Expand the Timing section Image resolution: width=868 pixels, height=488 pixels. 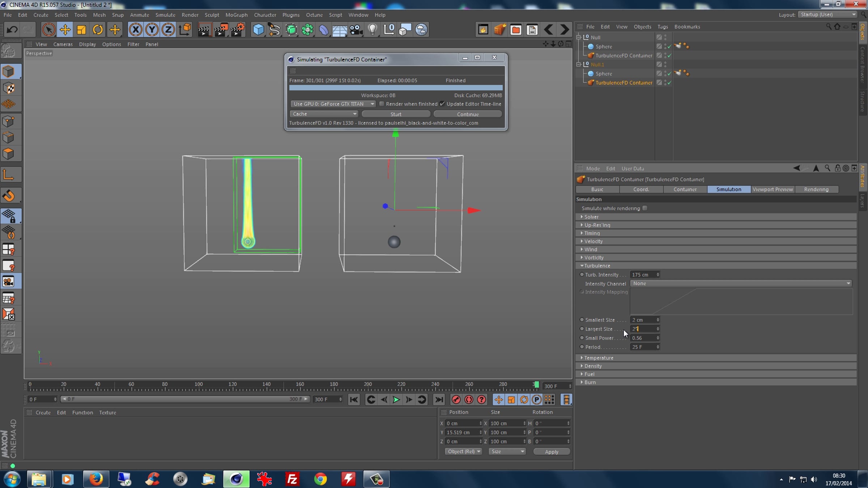click(716, 233)
